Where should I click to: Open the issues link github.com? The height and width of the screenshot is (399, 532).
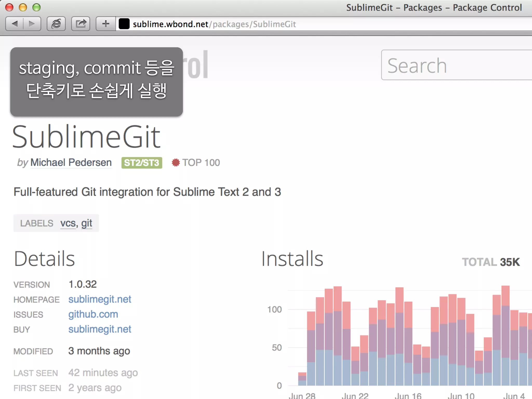pyautogui.click(x=93, y=314)
